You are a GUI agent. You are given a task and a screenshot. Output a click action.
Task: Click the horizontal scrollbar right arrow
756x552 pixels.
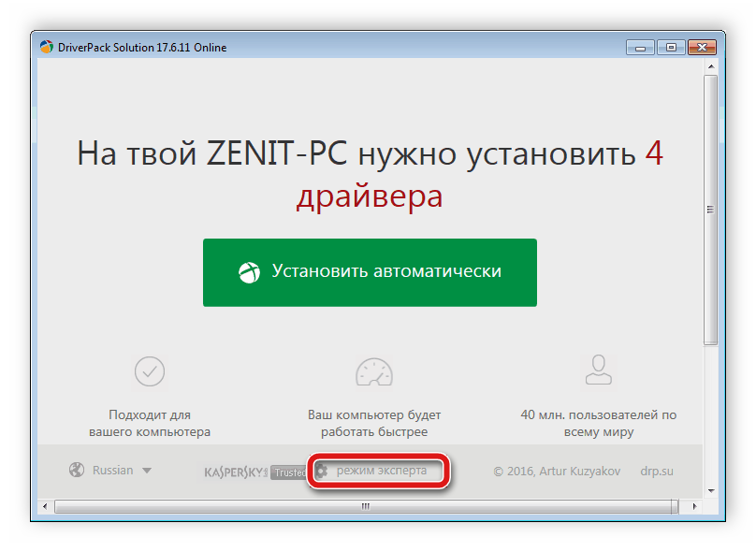coord(694,506)
